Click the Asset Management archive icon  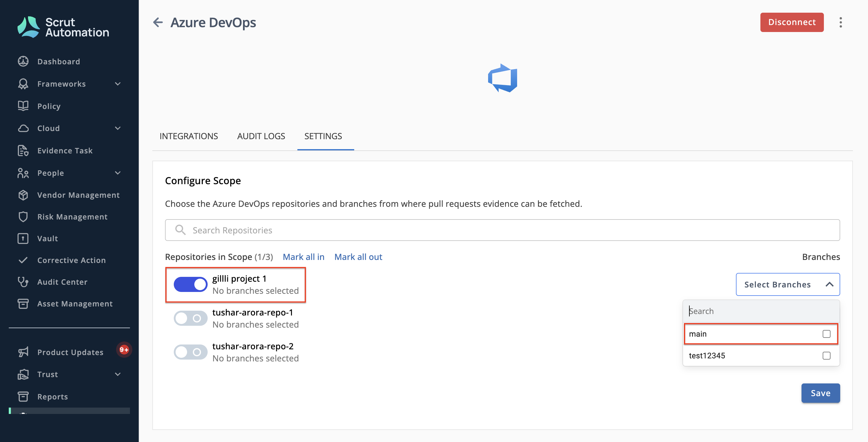tap(23, 304)
